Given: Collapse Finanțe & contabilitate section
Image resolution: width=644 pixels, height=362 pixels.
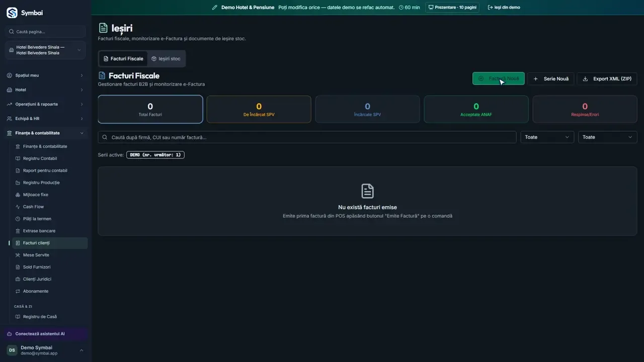Looking at the screenshot, I should point(45,133).
